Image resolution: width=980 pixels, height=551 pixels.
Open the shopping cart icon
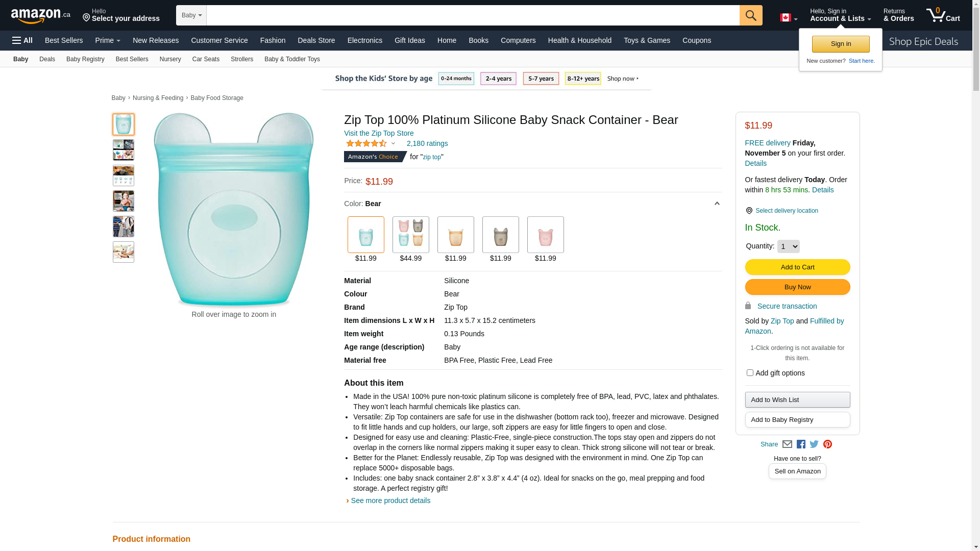click(943, 15)
